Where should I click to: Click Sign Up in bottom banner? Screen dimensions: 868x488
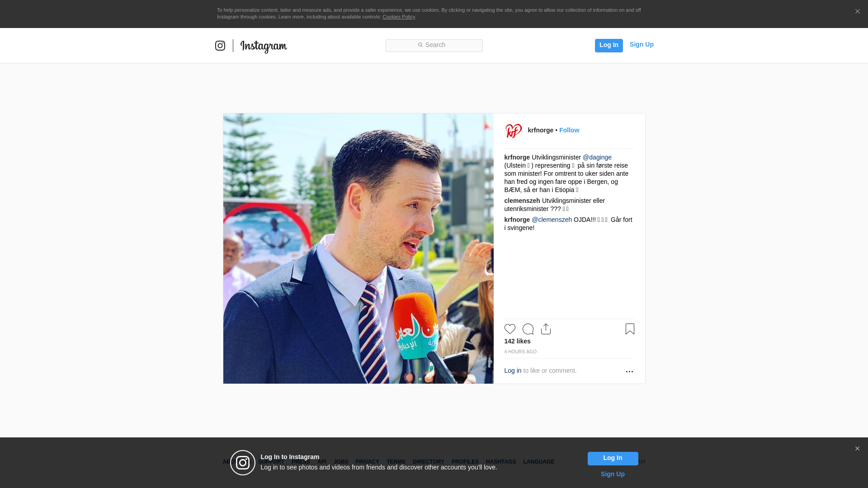613,474
